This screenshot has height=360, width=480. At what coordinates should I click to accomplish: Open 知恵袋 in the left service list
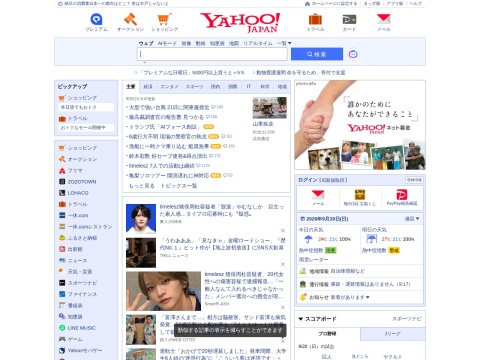click(71, 317)
